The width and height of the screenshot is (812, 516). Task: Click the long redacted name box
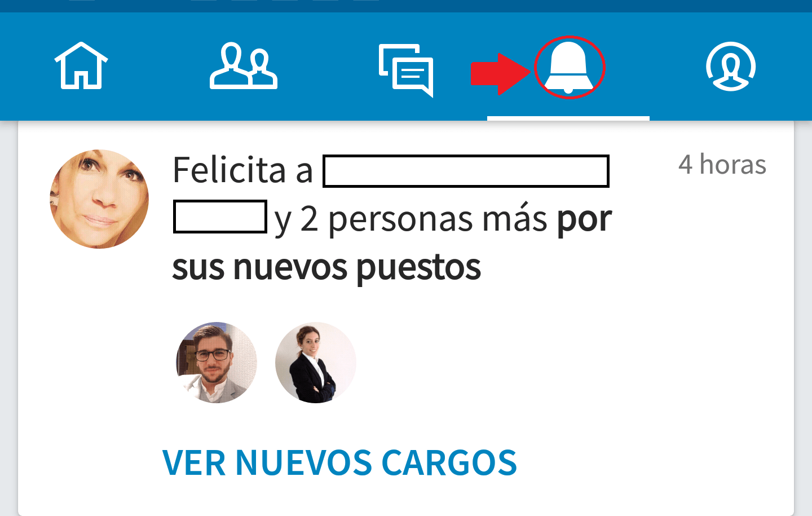pyautogui.click(x=466, y=171)
